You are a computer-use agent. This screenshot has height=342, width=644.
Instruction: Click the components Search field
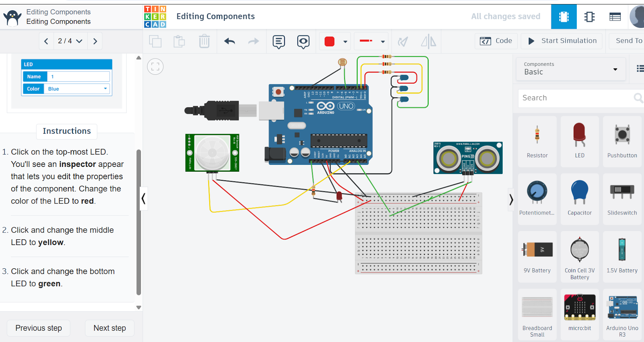click(576, 98)
